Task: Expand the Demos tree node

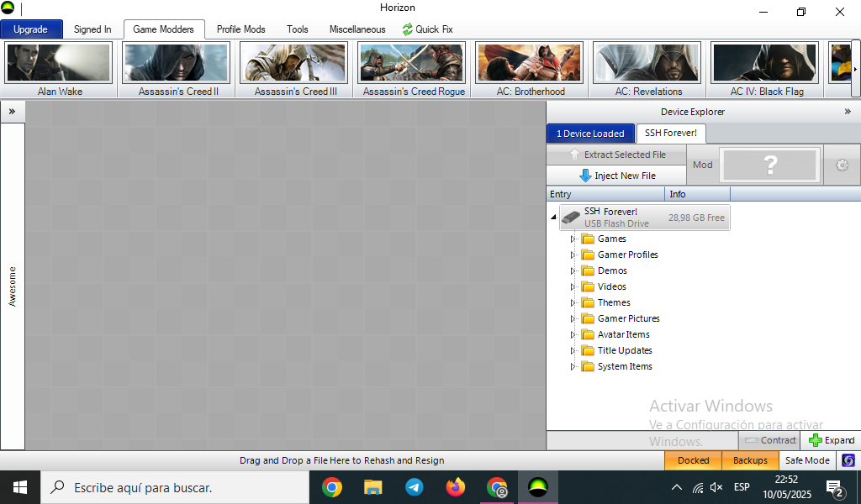Action: pyautogui.click(x=572, y=271)
